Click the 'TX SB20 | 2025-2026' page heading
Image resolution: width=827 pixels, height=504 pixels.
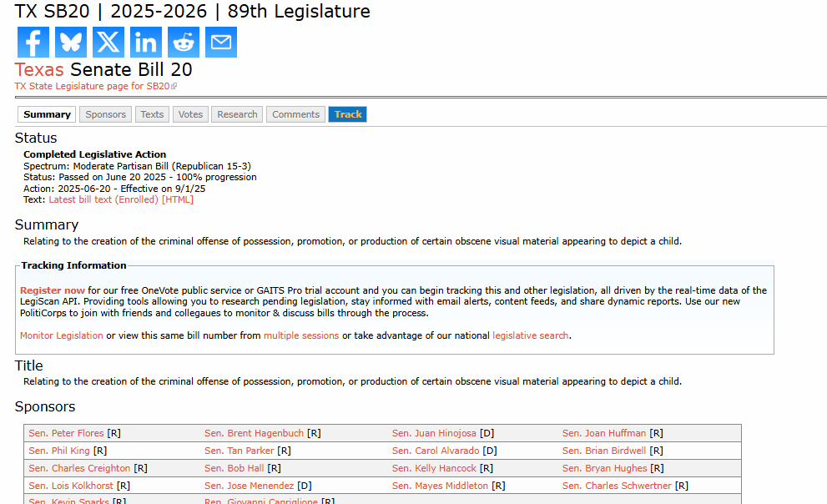pos(192,11)
